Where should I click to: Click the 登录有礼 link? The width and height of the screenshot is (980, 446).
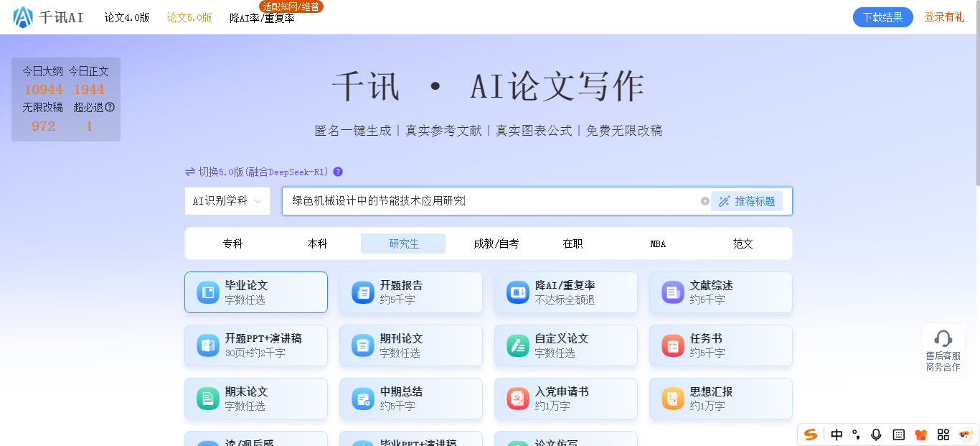(944, 17)
